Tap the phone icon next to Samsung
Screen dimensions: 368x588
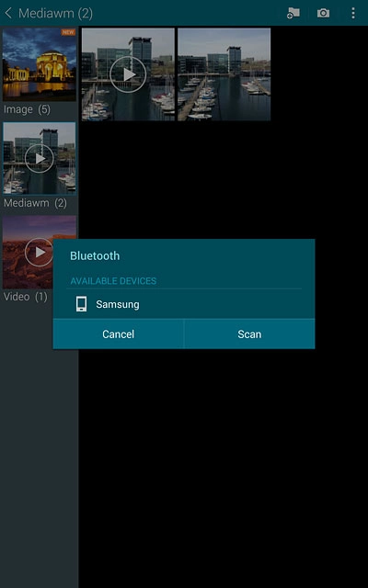pyautogui.click(x=81, y=304)
